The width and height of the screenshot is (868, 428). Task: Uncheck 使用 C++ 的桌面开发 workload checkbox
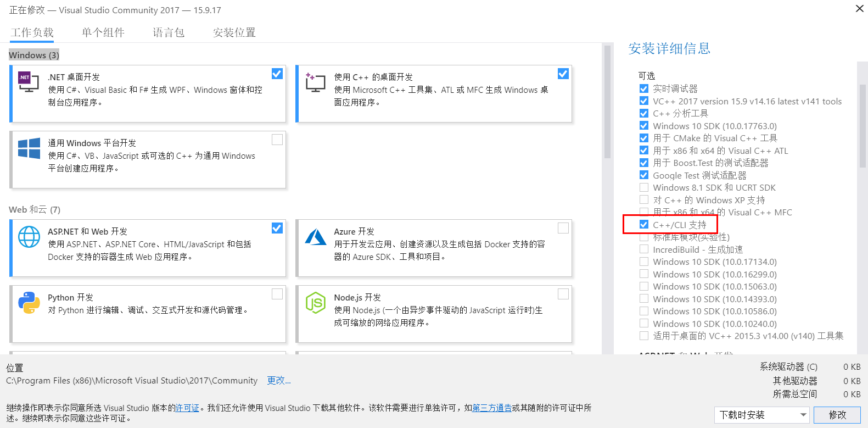(563, 74)
